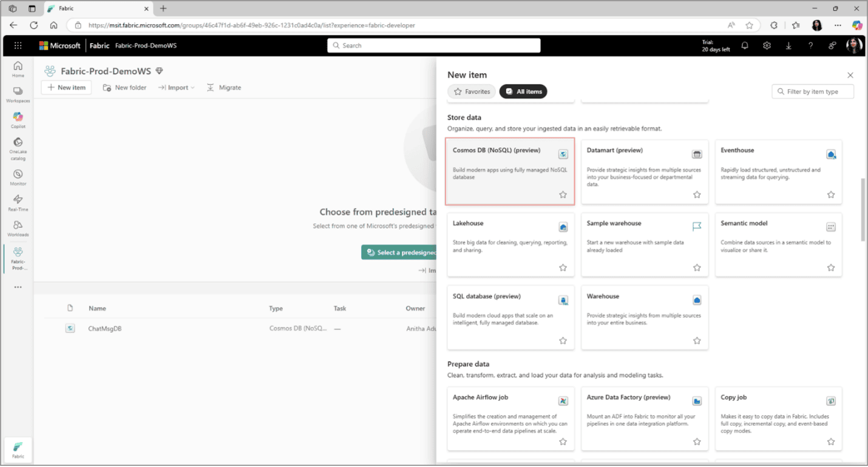
Task: Favorite the Lakehouse card star
Action: point(563,267)
